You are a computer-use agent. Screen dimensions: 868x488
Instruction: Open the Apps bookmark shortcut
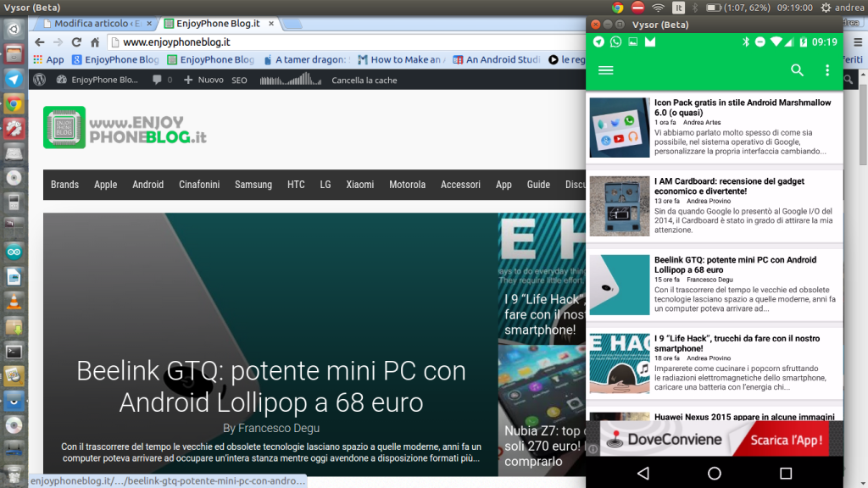tap(48, 60)
